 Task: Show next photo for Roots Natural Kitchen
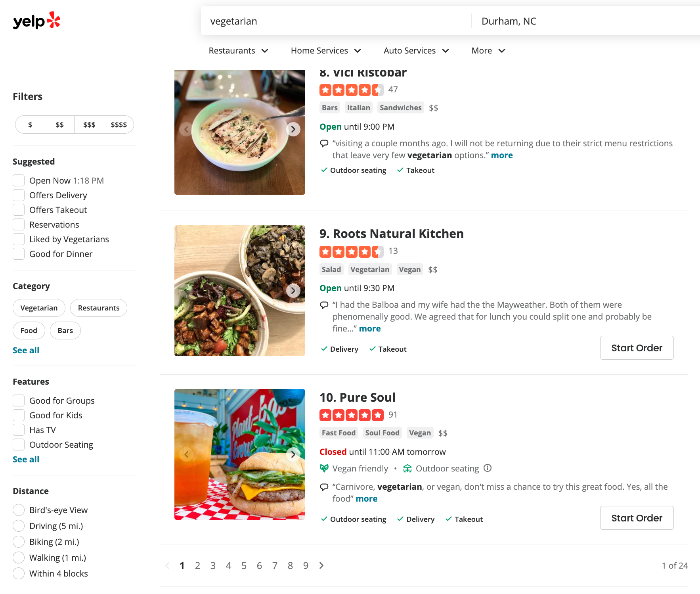[x=293, y=291]
